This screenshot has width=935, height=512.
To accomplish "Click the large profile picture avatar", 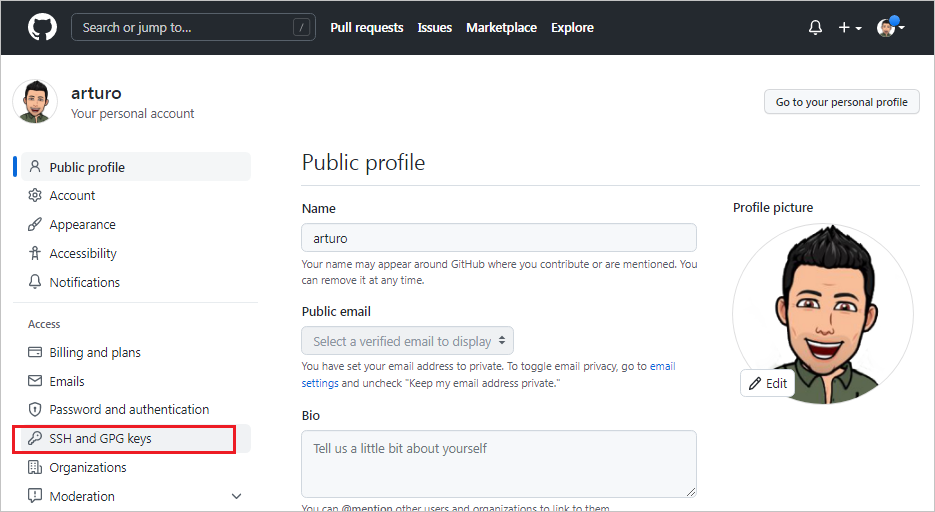I will tap(823, 314).
